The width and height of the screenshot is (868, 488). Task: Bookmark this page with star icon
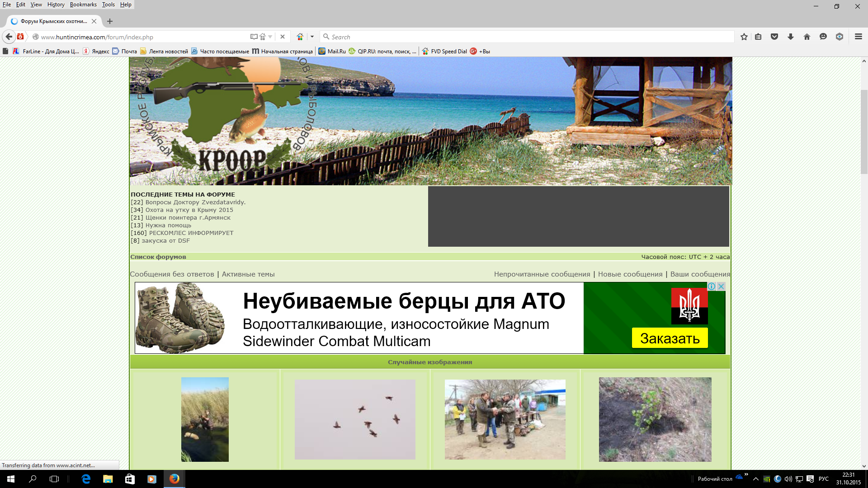tap(744, 37)
